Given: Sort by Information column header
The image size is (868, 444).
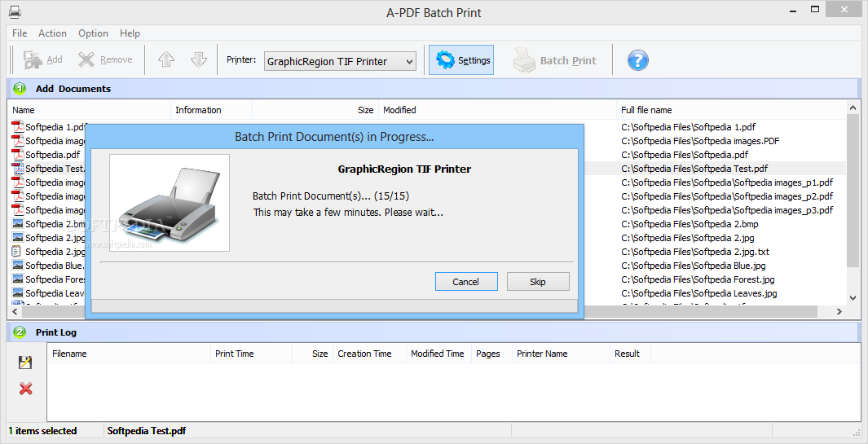Looking at the screenshot, I should (x=211, y=110).
